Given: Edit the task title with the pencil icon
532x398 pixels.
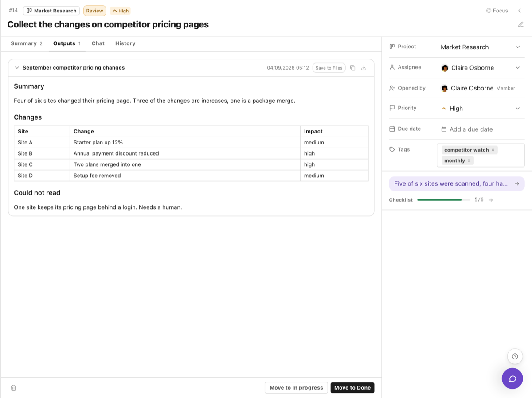Looking at the screenshot, I should 521,24.
